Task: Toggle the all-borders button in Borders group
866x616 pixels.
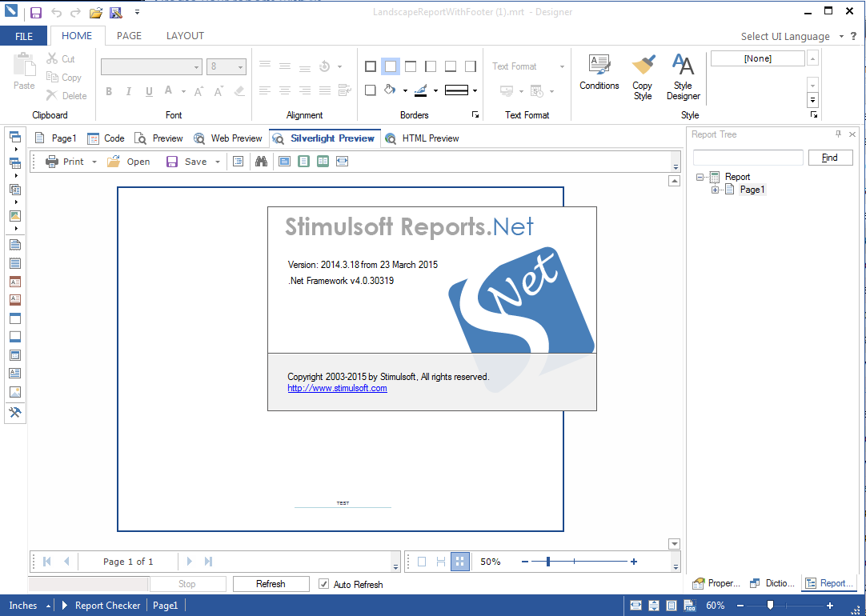Action: coord(371,66)
